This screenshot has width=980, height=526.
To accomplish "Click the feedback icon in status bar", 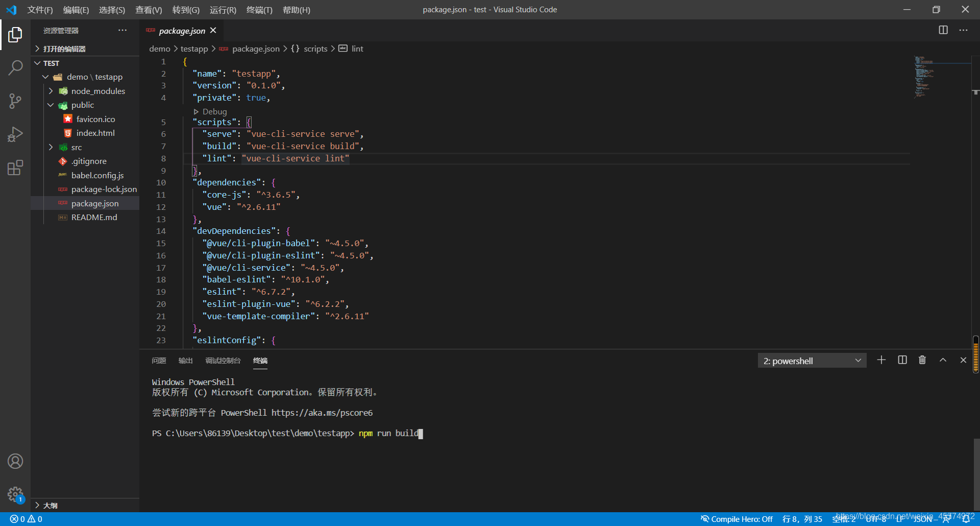I will (946, 519).
